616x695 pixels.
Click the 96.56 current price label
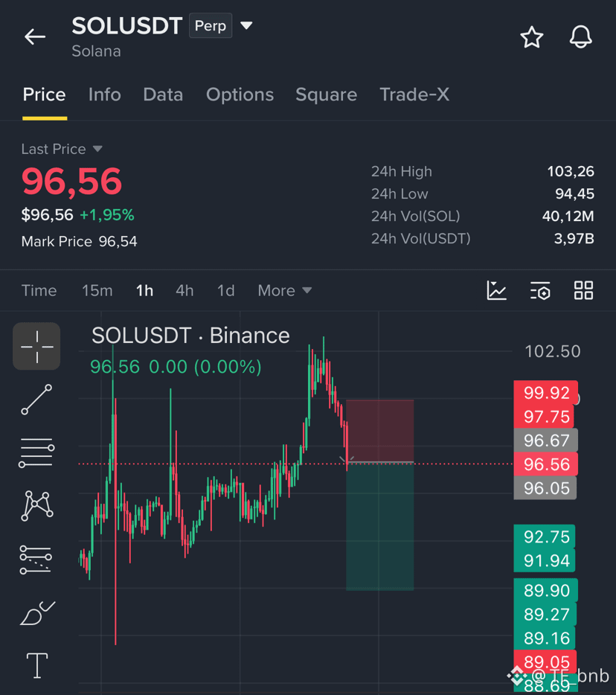pos(546,464)
